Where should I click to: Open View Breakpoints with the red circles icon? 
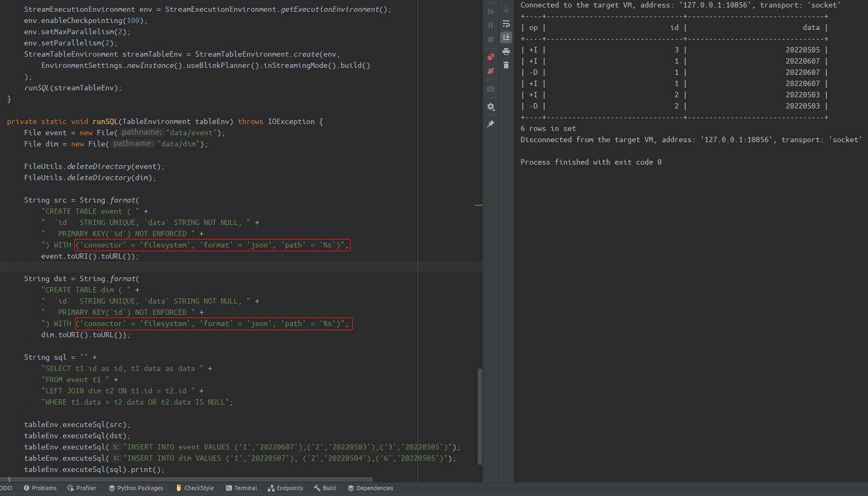coord(491,57)
